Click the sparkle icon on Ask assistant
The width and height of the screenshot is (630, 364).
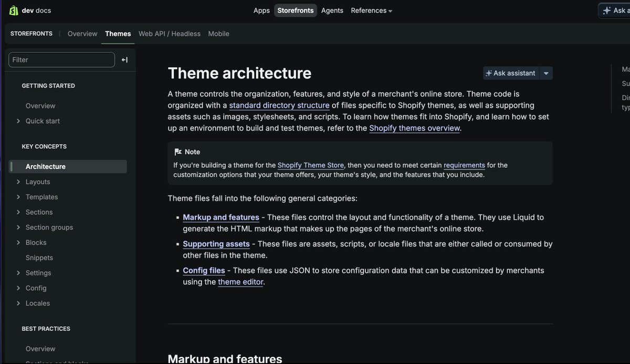489,73
